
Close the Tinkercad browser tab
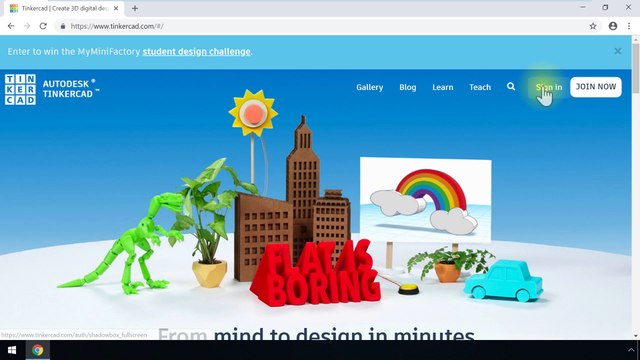pyautogui.click(x=116, y=8)
